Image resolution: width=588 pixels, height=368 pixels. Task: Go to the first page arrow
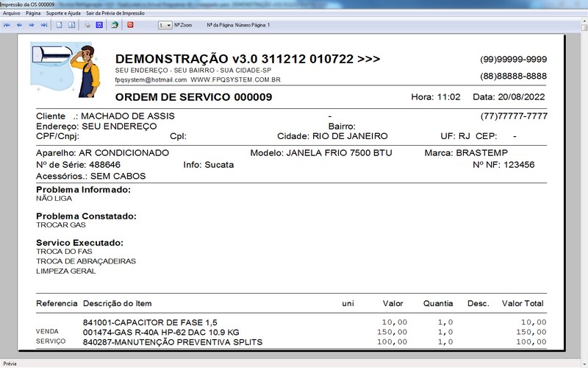pyautogui.click(x=7, y=25)
